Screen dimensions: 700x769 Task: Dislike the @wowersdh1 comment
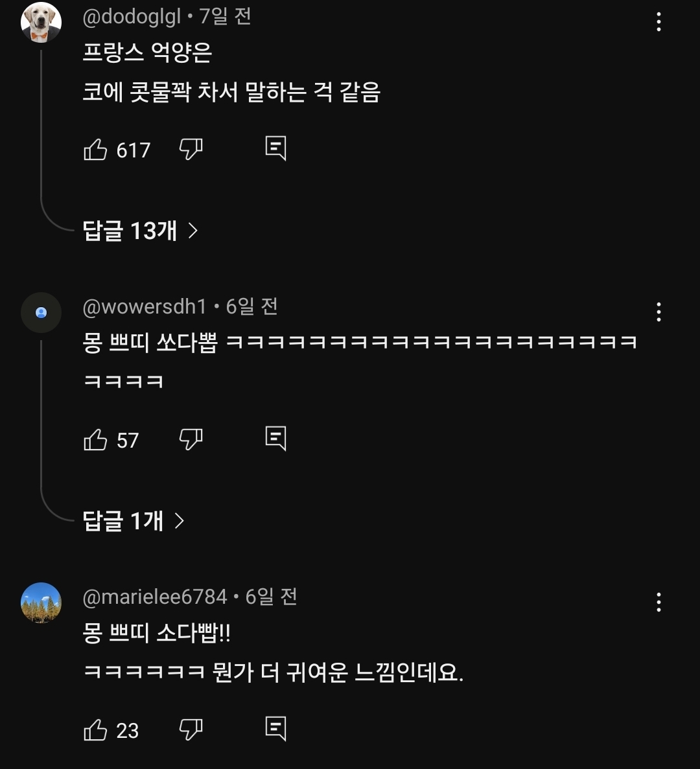click(x=191, y=439)
